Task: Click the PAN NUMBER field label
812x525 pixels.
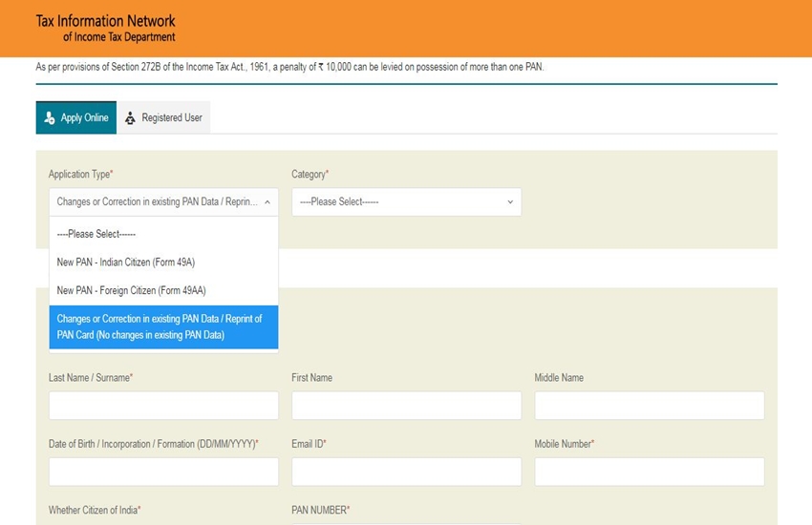Action: point(320,511)
